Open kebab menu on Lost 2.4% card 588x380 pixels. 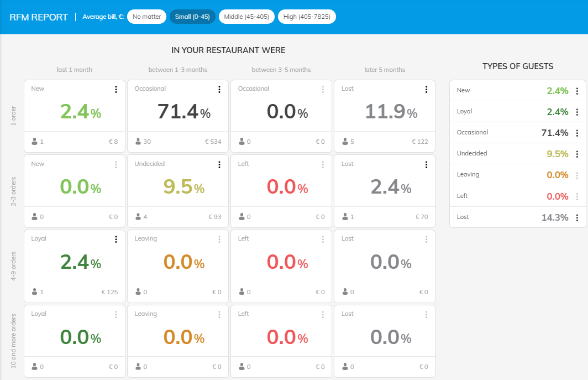click(426, 165)
